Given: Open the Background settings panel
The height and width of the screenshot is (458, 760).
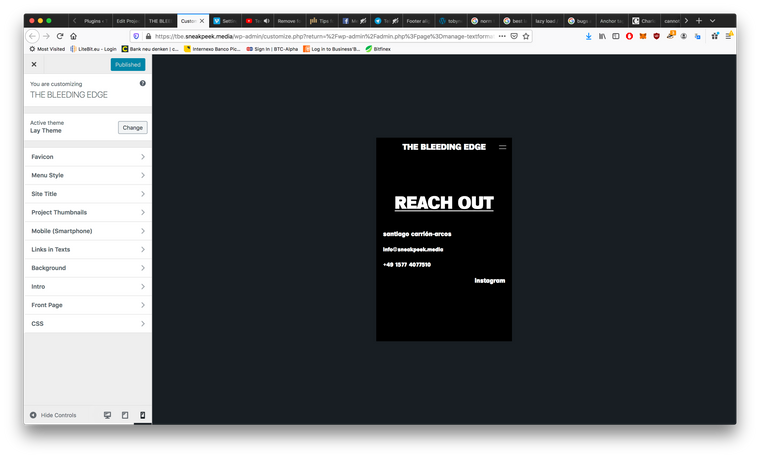Looking at the screenshot, I should click(x=88, y=268).
